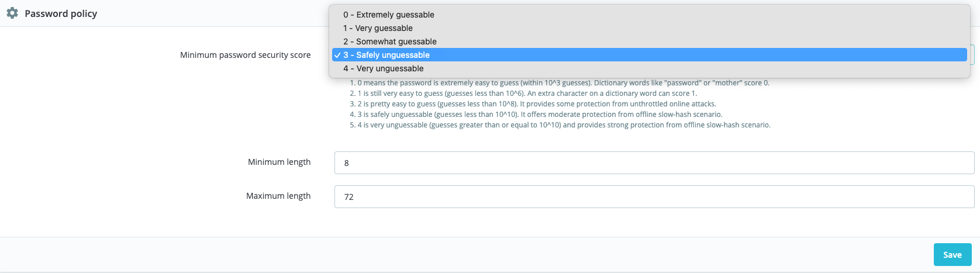Click the 'pretty easy to guess' help line
The image size is (980, 273).
pyautogui.click(x=536, y=104)
